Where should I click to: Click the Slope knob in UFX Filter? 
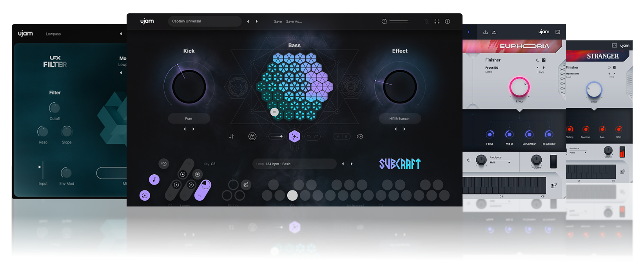(x=67, y=132)
